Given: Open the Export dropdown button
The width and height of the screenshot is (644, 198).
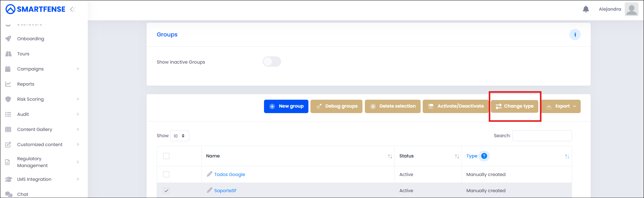Looking at the screenshot, I should tap(561, 106).
